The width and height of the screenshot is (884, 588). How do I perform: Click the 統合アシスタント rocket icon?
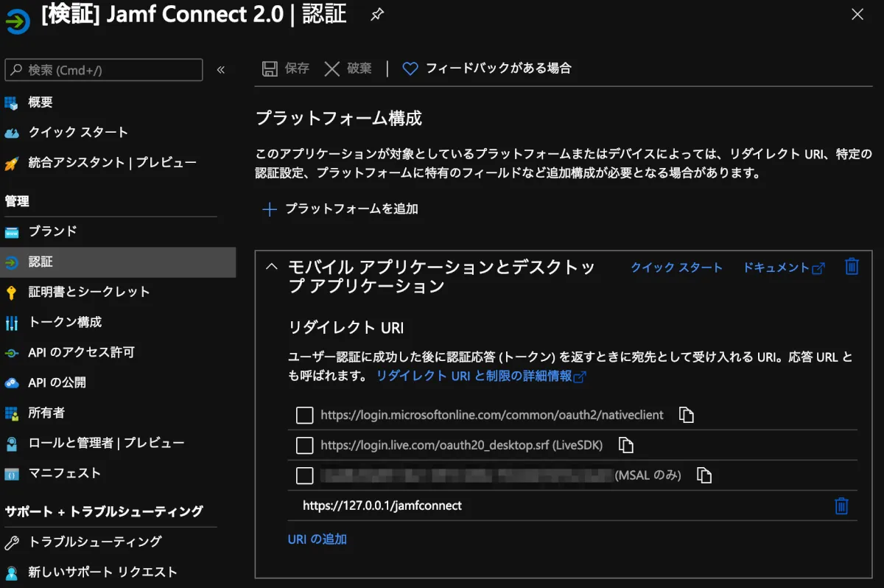(x=11, y=163)
